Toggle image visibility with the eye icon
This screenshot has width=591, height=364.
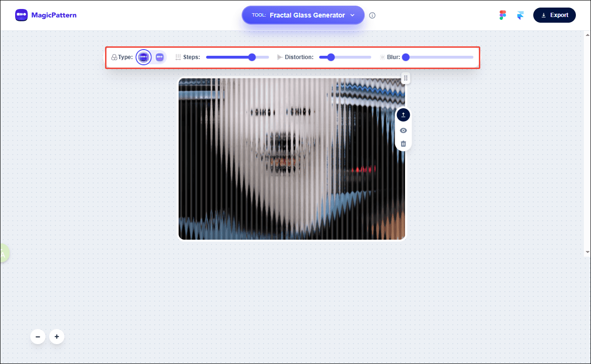[403, 130]
